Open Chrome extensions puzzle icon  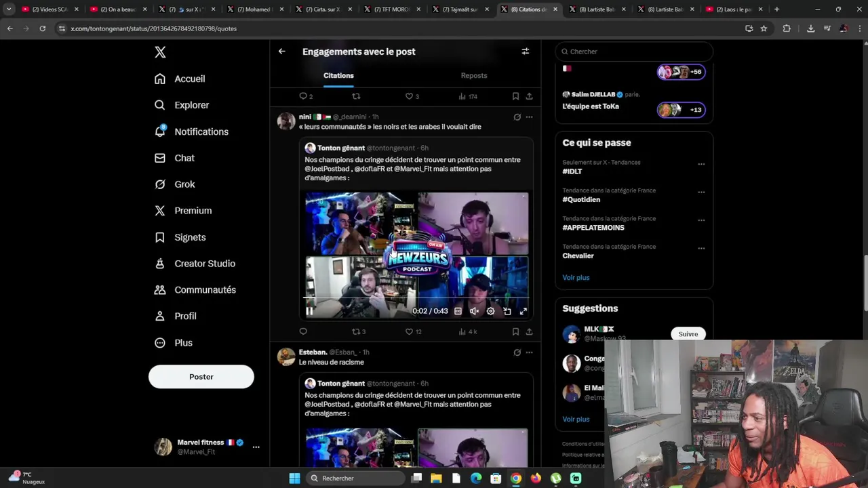(x=787, y=28)
